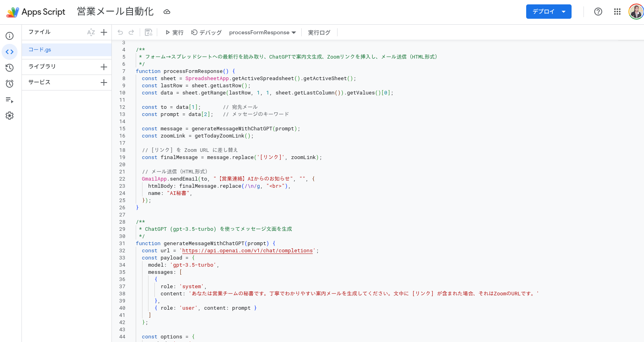This screenshot has width=644, height=342.
Task: Select the Editor code icon in sidebar
Action: point(10,52)
